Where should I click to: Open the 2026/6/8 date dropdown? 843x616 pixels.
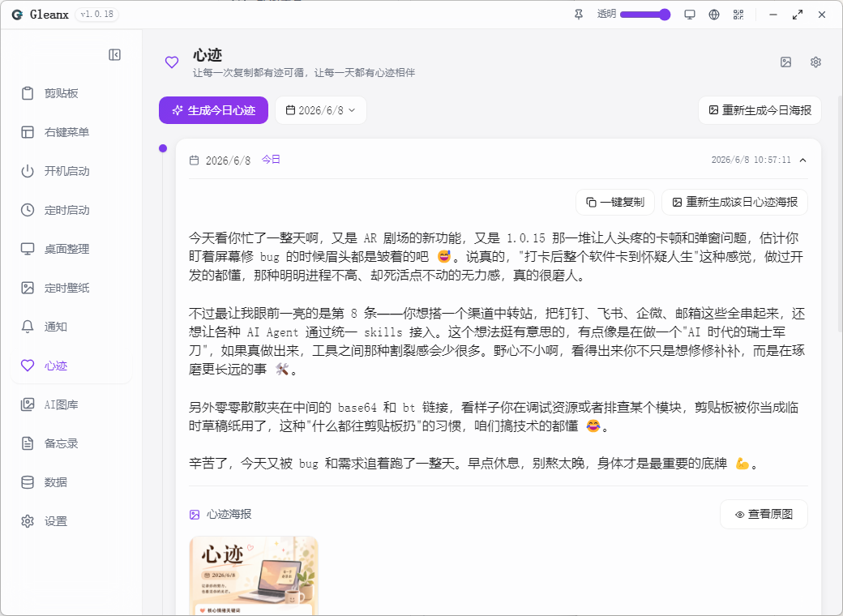point(321,110)
